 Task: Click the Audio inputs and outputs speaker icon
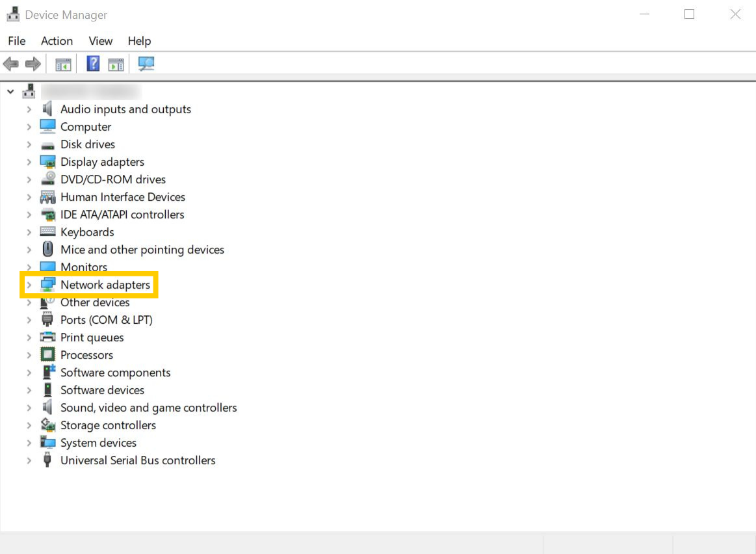[47, 109]
